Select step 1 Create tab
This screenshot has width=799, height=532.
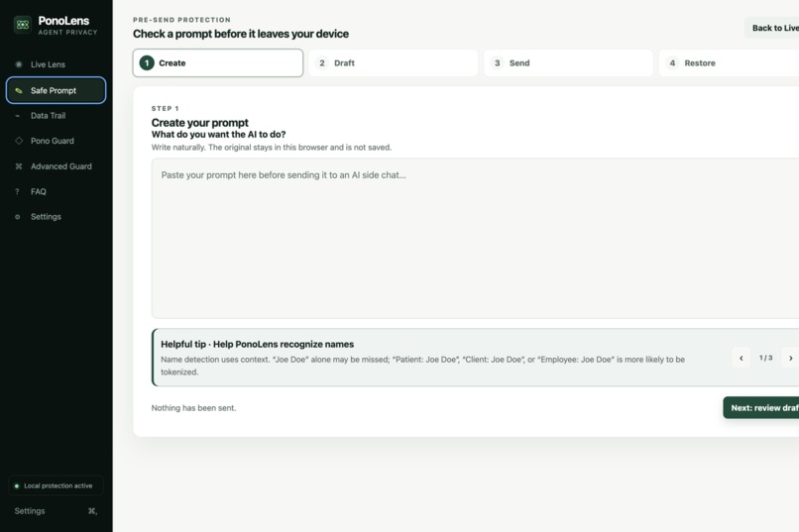pos(218,63)
